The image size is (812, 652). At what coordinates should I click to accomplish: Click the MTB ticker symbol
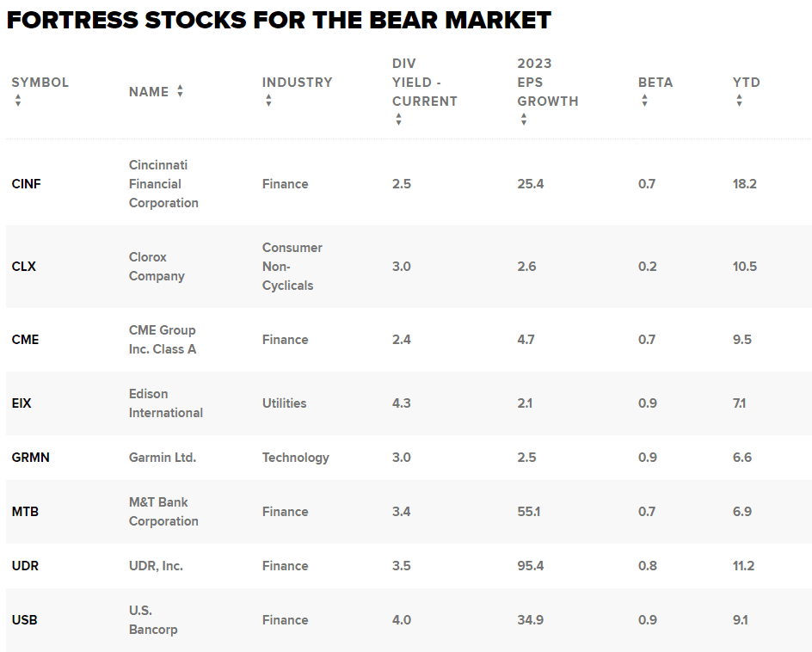click(25, 512)
